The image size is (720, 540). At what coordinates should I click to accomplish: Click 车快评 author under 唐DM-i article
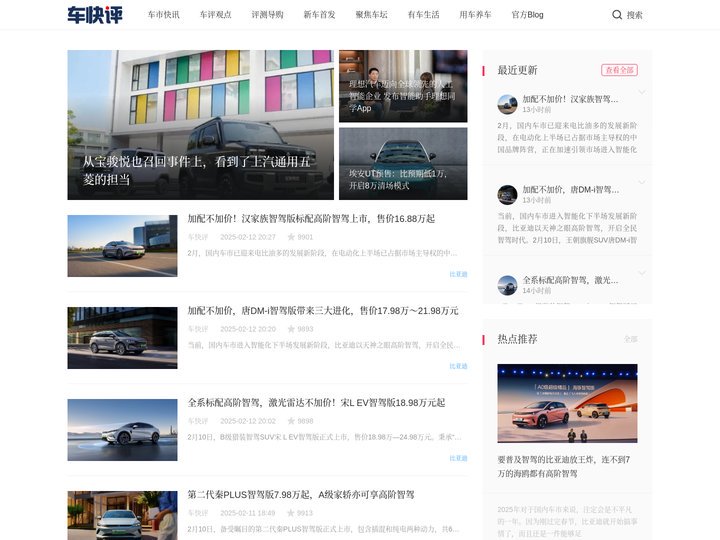pyautogui.click(x=198, y=329)
